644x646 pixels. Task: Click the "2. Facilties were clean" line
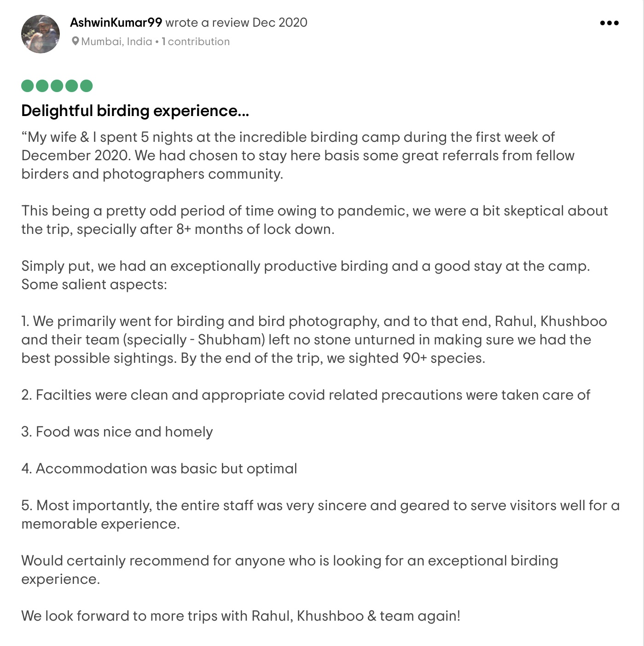pos(305,395)
